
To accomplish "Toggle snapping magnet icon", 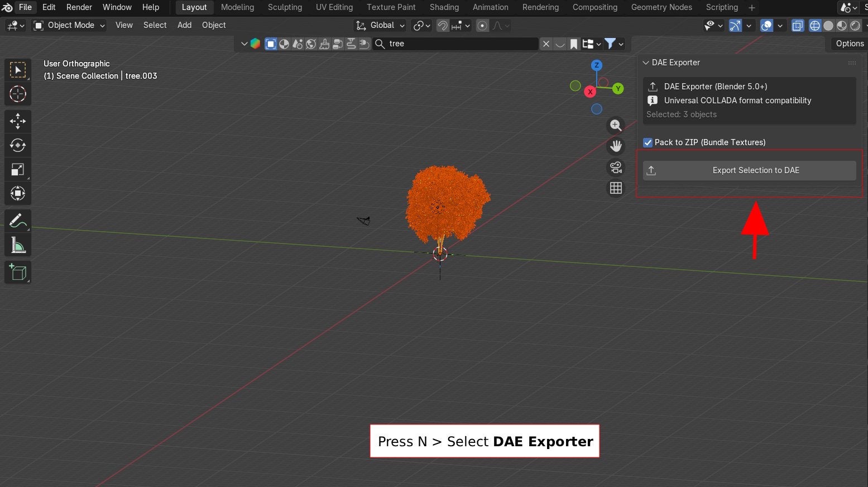I will coord(443,25).
